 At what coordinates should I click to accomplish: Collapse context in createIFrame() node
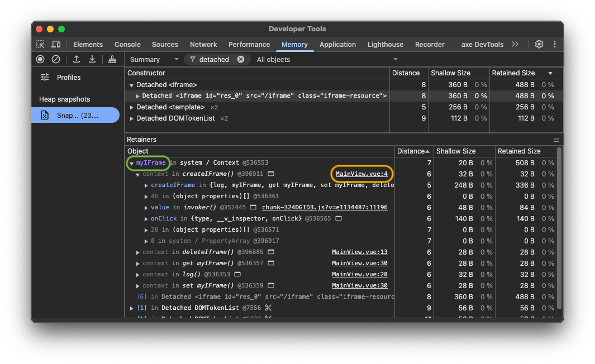[137, 174]
